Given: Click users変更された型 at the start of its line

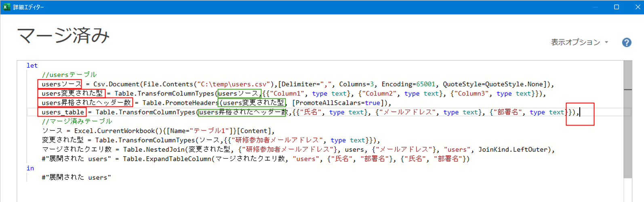Looking at the screenshot, I should 72,94.
